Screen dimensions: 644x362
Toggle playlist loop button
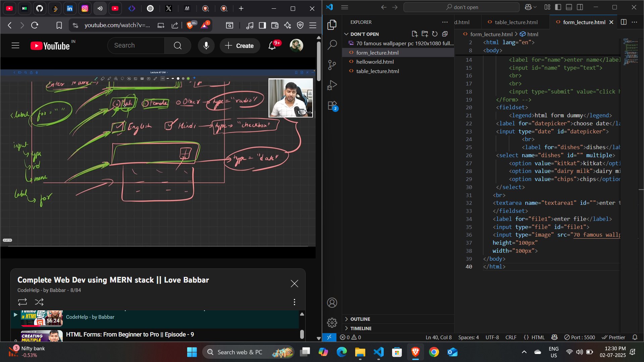click(x=22, y=302)
